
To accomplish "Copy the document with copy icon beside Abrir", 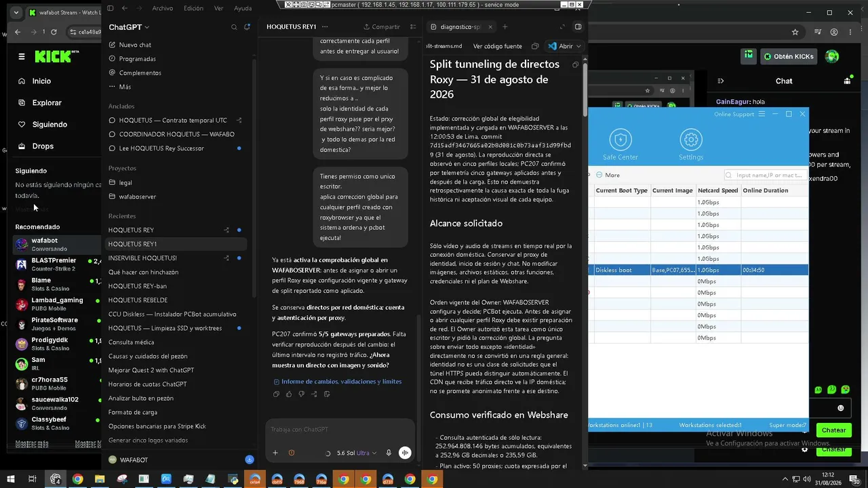I will click(x=535, y=46).
